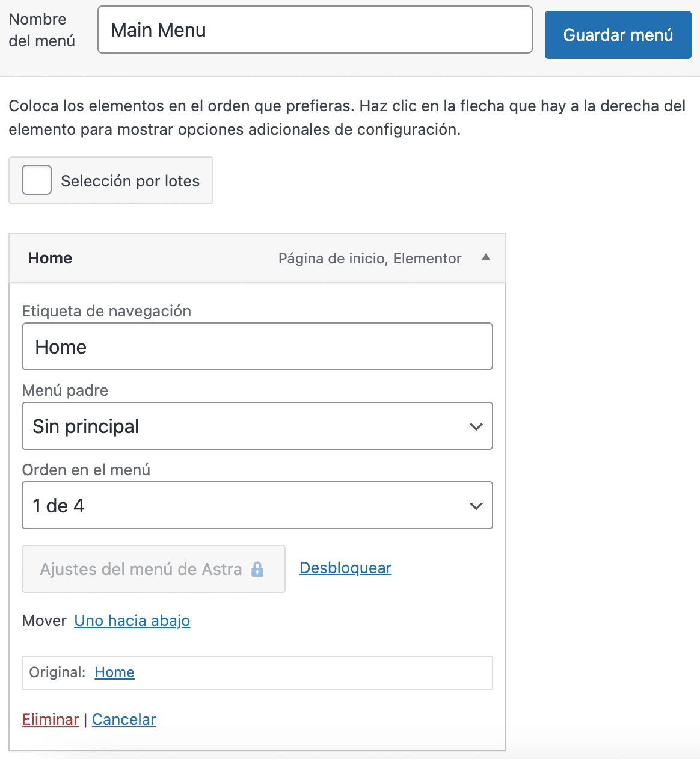Screen dimensions: 700x759
Task: Open the Orden en el menú dropdown showing 1 de 4
Action: pyautogui.click(x=257, y=506)
